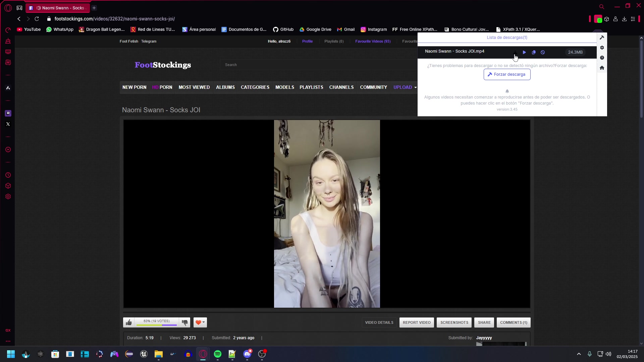The height and width of the screenshot is (362, 644).
Task: Open the CATEGORIES menu item
Action: point(255,87)
